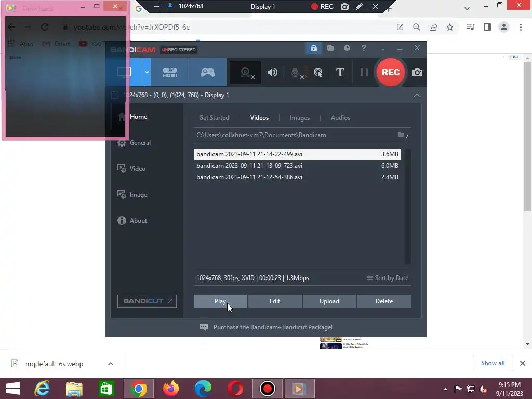Open Chrome three-dot menu
532x399 pixels.
coord(521,27)
